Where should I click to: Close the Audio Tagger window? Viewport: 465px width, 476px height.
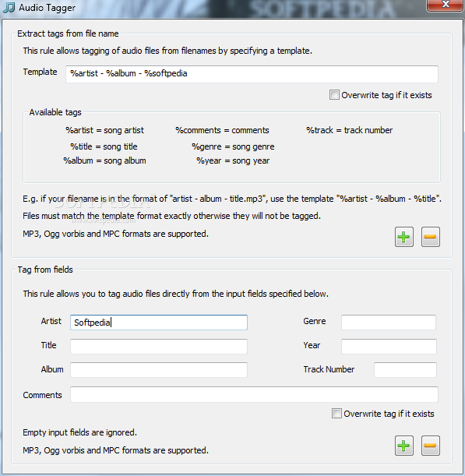pyautogui.click(x=446, y=5)
